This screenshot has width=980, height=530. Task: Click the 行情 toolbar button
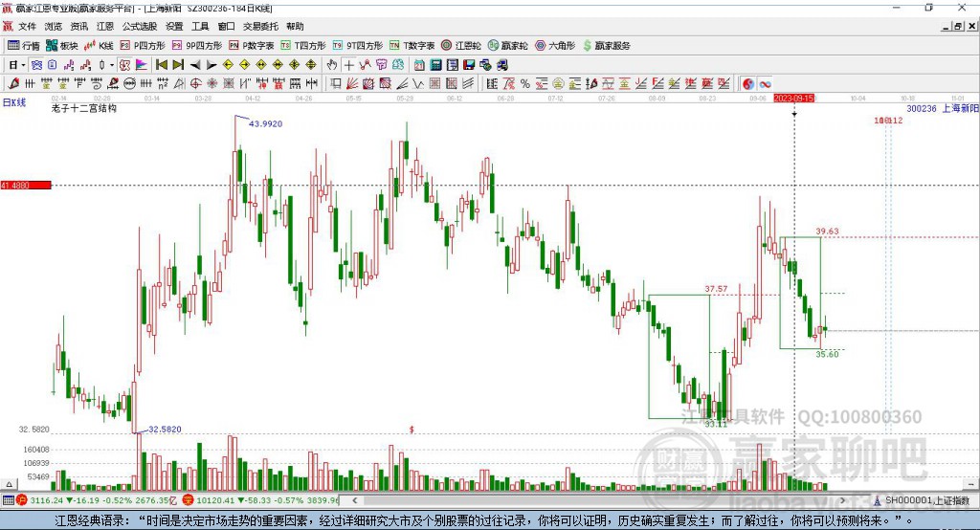[24, 46]
